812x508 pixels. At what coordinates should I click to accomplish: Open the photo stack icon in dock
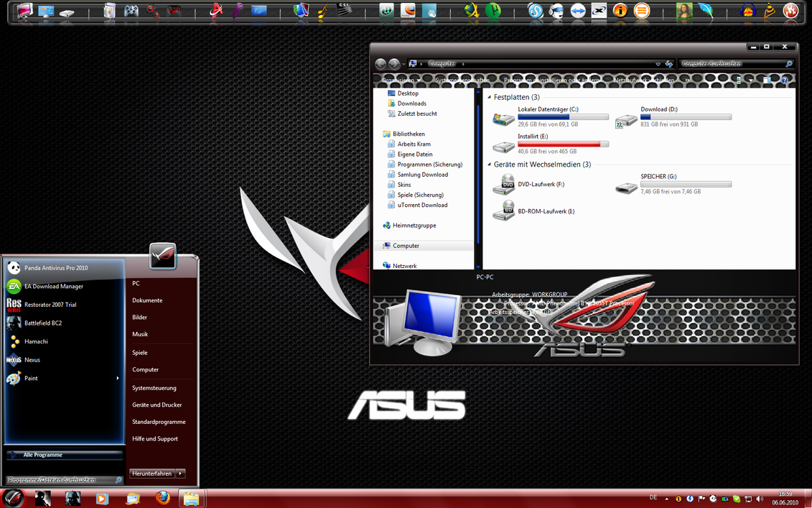point(301,10)
